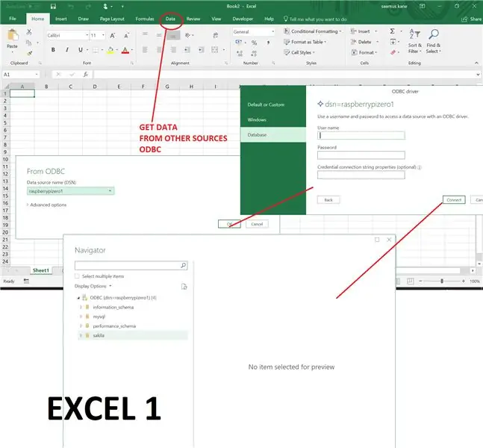Select Windows credential option
Screen dimensions: 483x448
273,119
